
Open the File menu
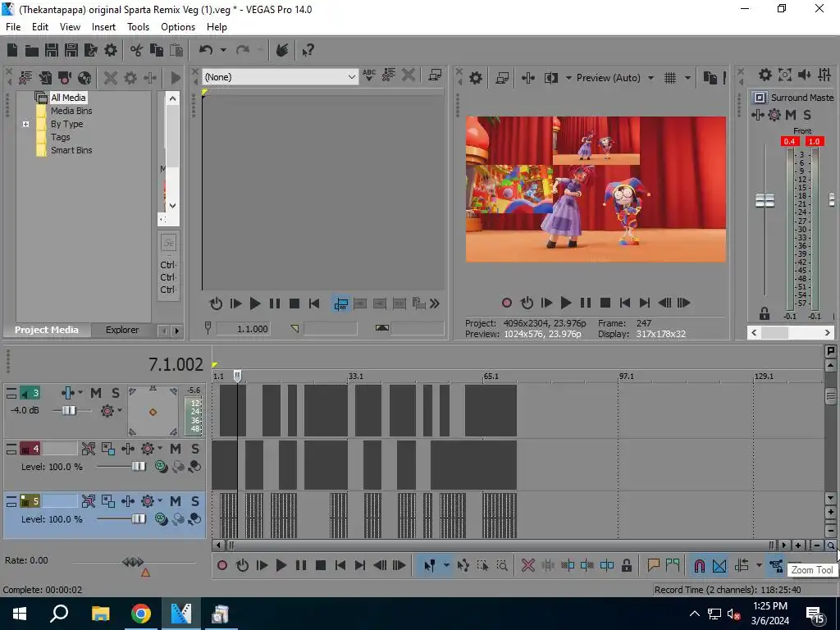pos(13,27)
